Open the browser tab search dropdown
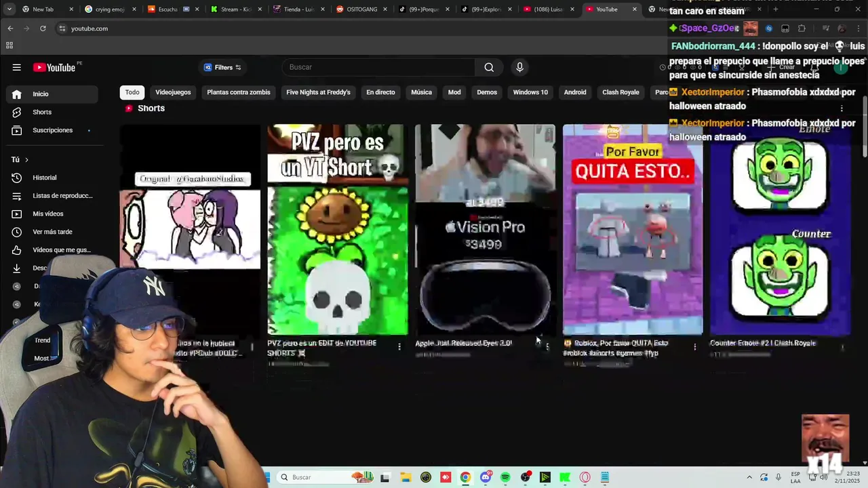 coord(9,9)
